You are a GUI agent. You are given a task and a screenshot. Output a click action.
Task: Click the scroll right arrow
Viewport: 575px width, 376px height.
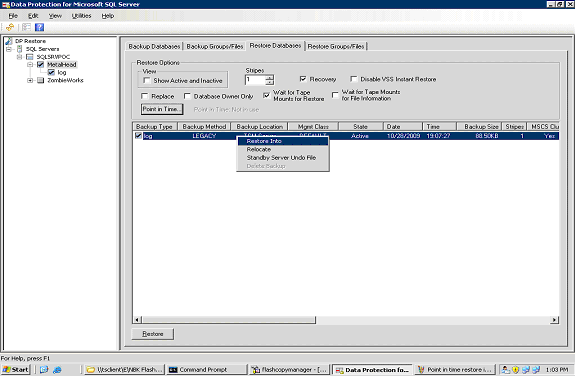[554, 320]
